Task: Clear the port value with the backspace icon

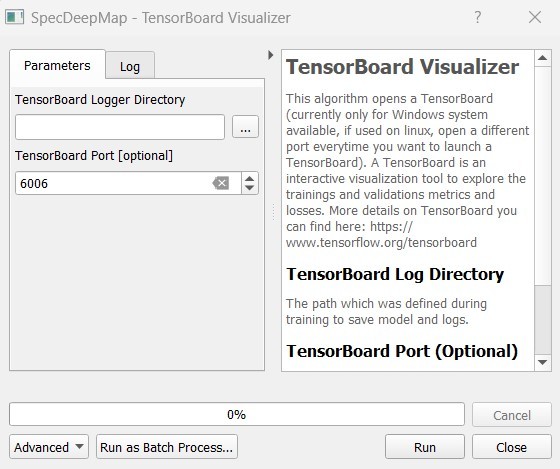Action: 221,183
